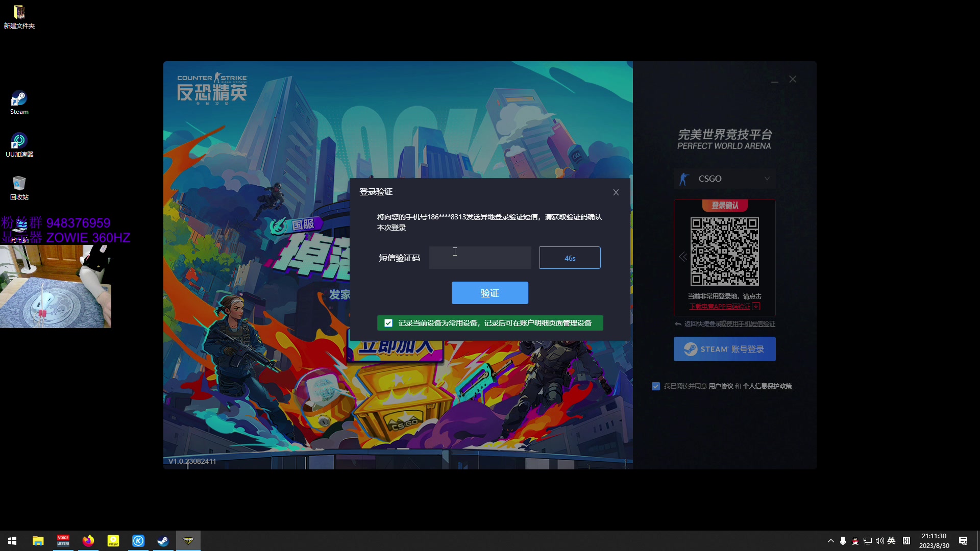The width and height of the screenshot is (980, 551).
Task: Open the 个人信息保护政策 link
Action: click(768, 386)
